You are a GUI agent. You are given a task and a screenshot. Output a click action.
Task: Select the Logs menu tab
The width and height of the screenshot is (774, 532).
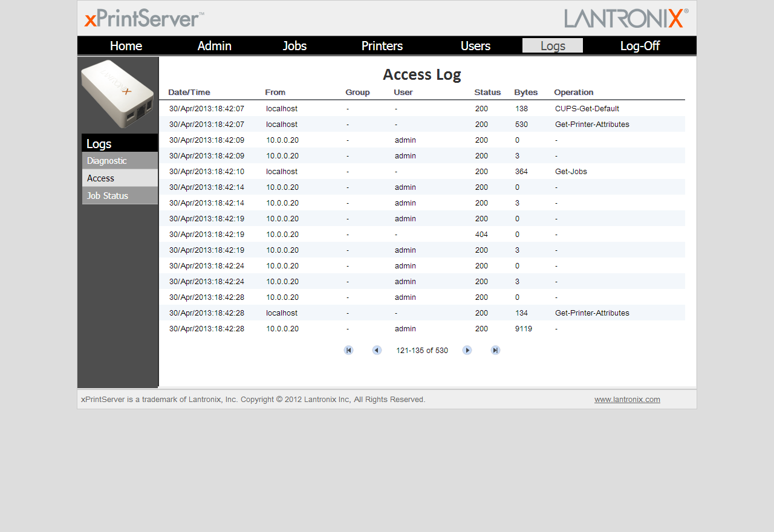click(x=553, y=46)
